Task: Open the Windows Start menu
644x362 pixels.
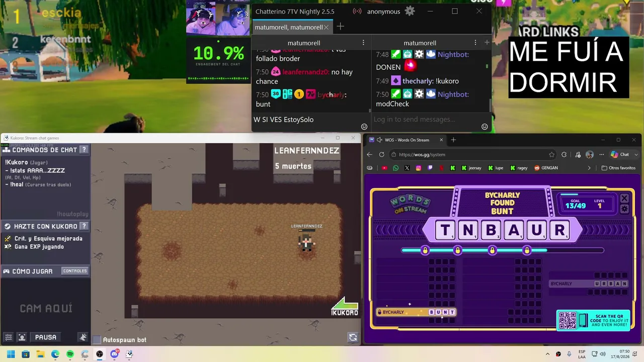Action: (x=11, y=354)
